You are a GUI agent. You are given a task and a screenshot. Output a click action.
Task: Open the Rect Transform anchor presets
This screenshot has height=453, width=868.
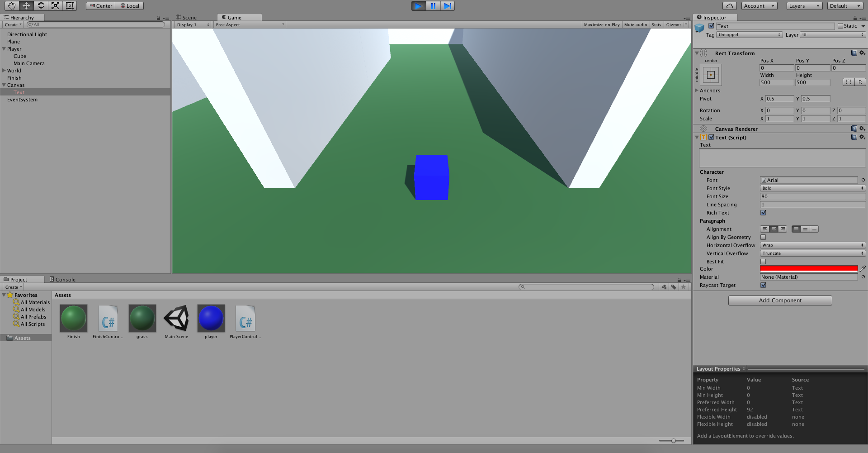tap(711, 75)
